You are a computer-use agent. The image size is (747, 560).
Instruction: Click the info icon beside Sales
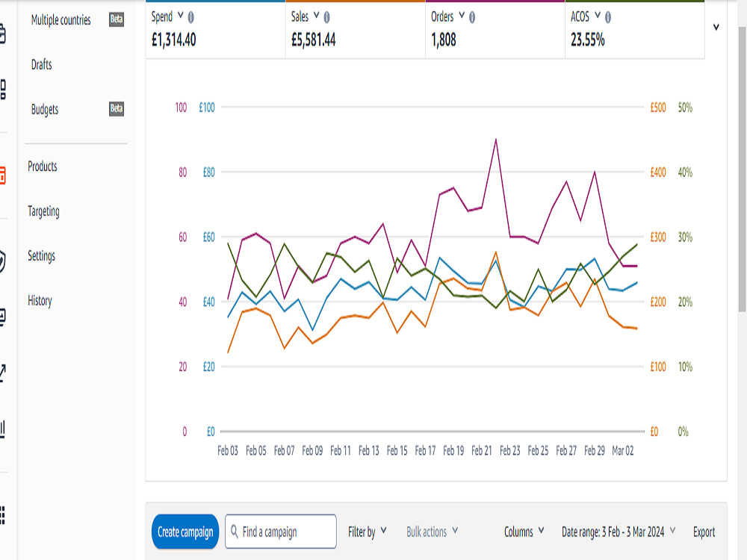click(x=327, y=18)
